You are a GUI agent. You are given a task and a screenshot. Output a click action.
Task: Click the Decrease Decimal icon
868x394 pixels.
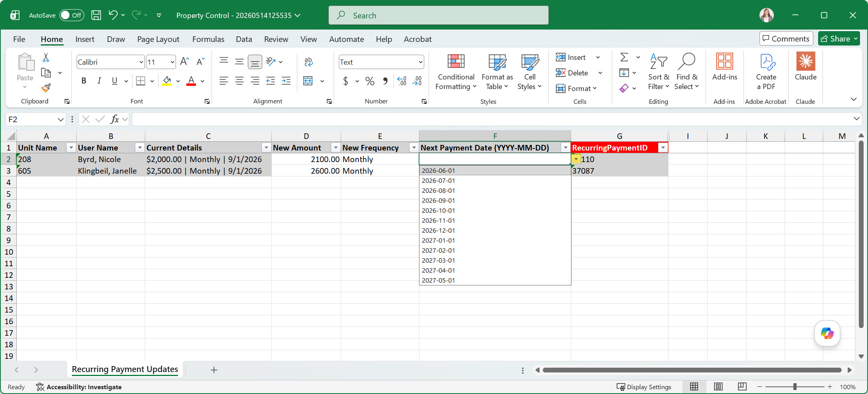coord(417,81)
